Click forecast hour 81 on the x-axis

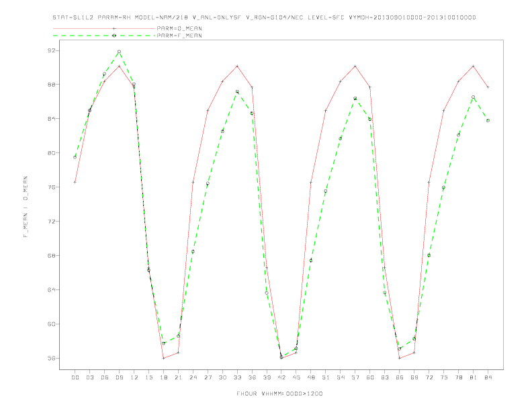pyautogui.click(x=474, y=377)
